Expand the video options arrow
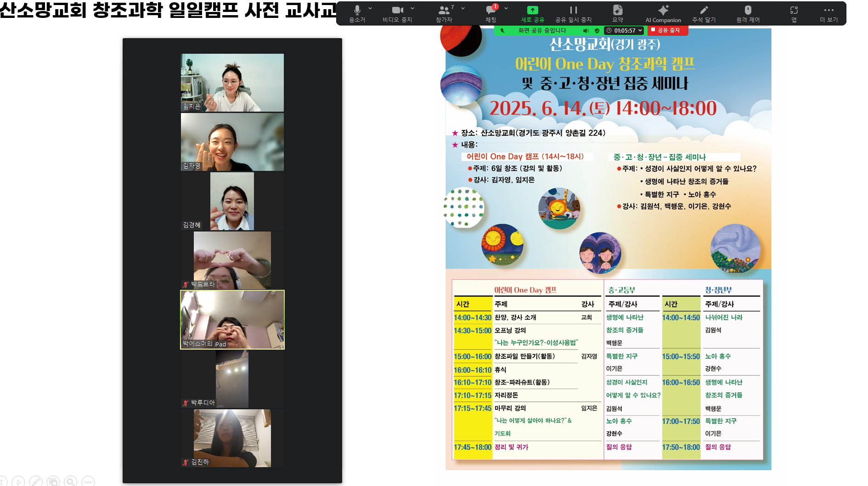The width and height of the screenshot is (868, 486). (x=412, y=8)
